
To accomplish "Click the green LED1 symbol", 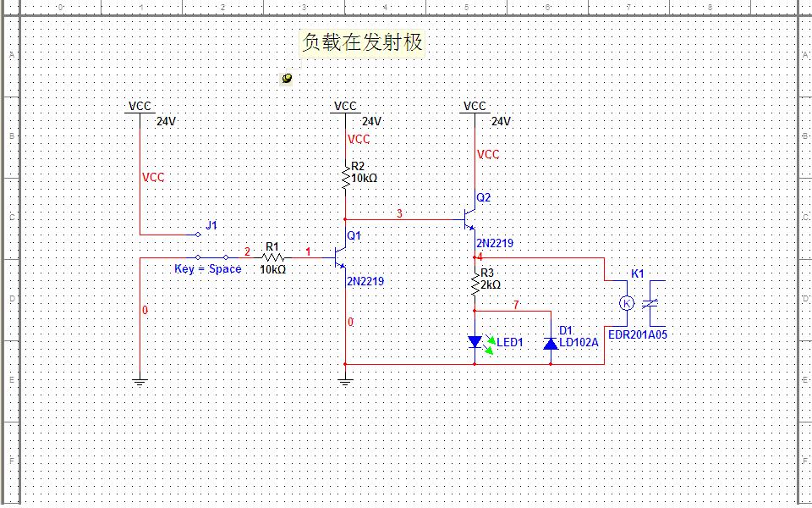I will coord(475,342).
